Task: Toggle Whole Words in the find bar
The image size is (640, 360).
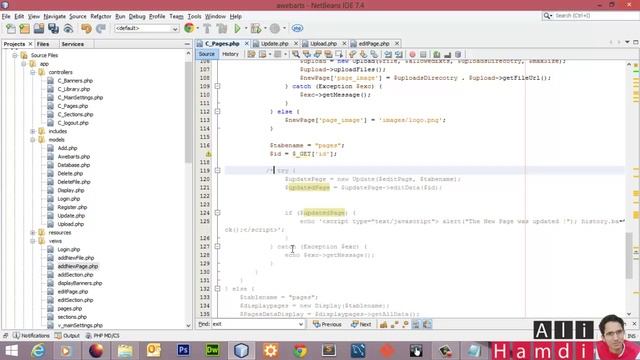Action: tap(394, 324)
